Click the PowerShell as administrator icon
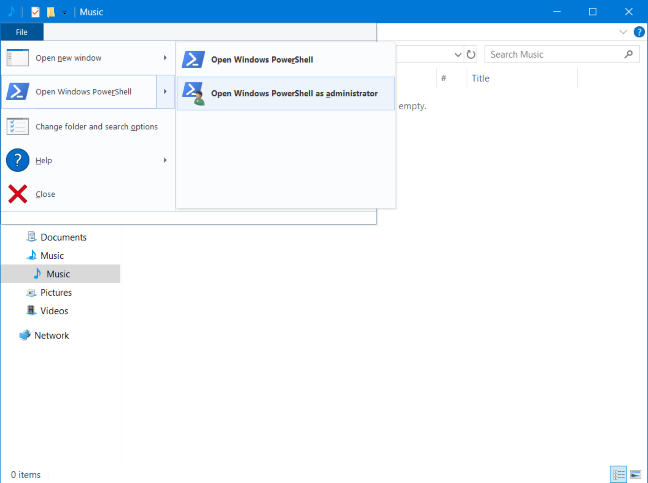Image resolution: width=648 pixels, height=483 pixels. [x=193, y=93]
